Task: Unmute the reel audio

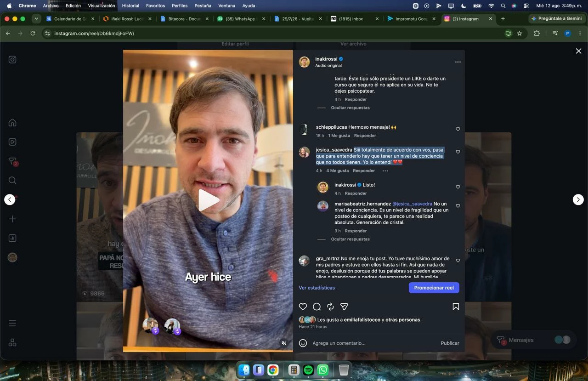Action: point(284,343)
